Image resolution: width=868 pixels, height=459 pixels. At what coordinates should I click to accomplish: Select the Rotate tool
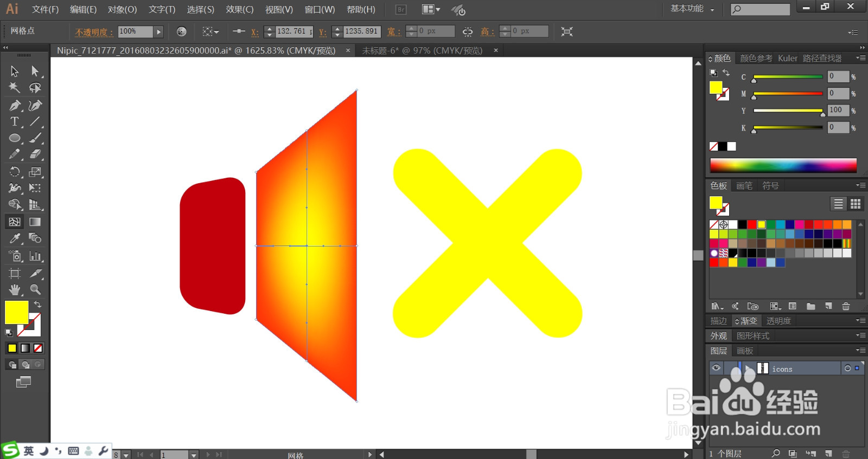[15, 172]
